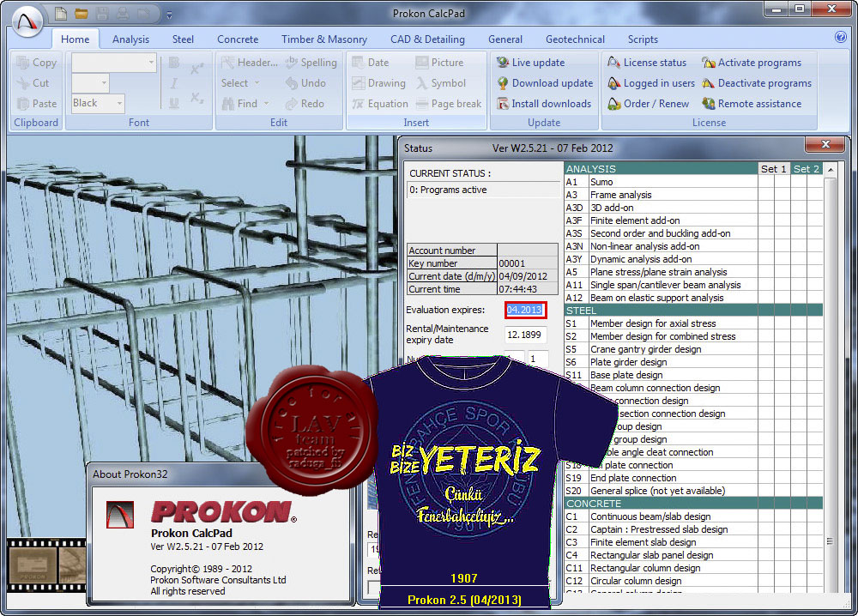This screenshot has width=858, height=616.
Task: Open License status
Action: point(647,63)
